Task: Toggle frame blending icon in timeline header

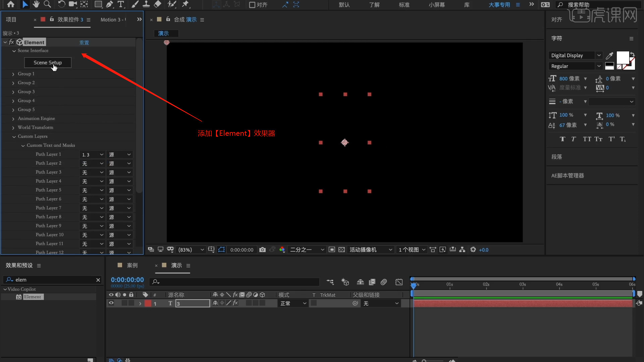Action: click(372, 282)
